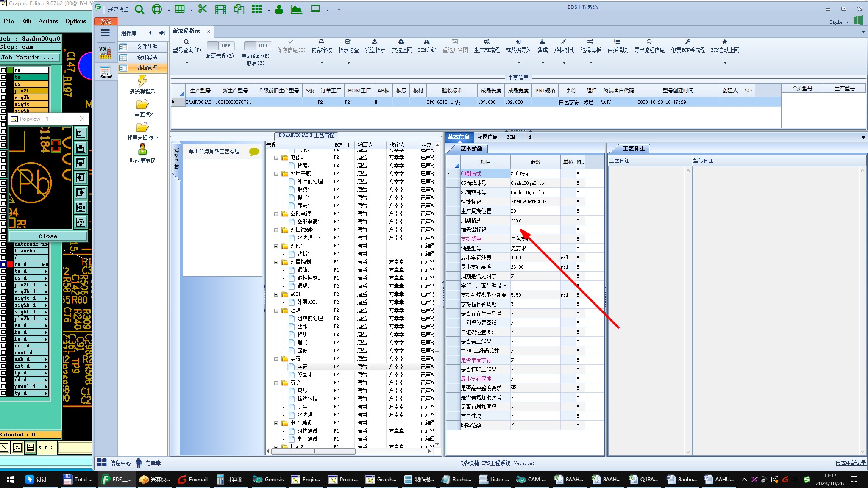The image size is (868, 488).
Task: Open the 版本更新记录 link
Action: pyautogui.click(x=850, y=463)
